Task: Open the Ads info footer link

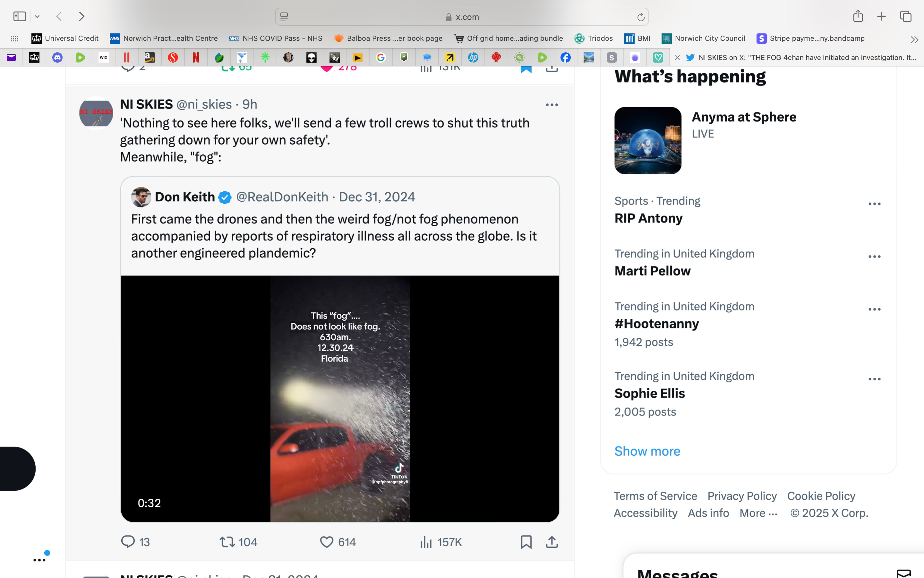Action: pos(708,513)
